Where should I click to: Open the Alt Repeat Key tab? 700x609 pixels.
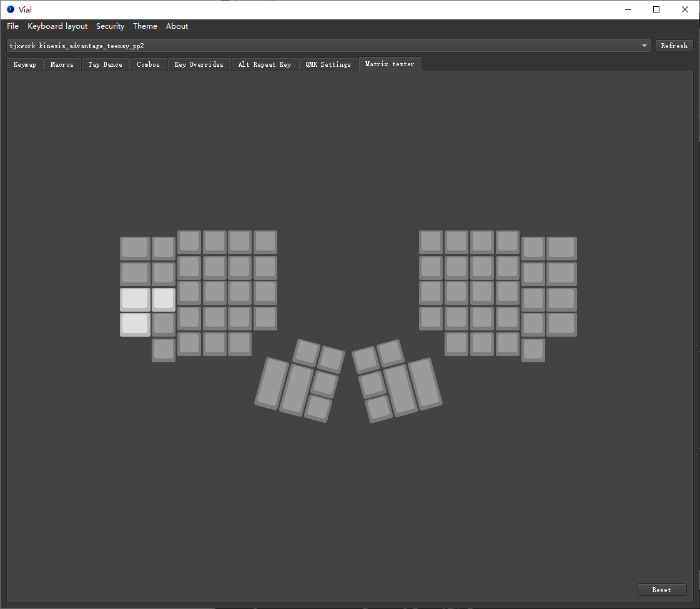[264, 64]
